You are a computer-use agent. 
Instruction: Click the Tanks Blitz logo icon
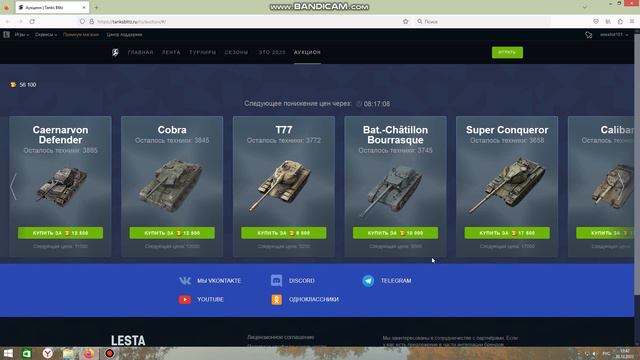pos(116,52)
